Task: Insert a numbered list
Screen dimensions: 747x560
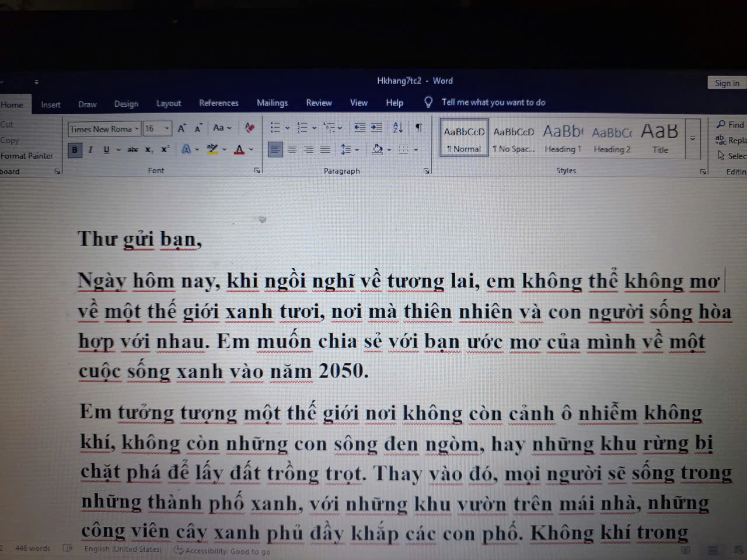Action: tap(302, 127)
